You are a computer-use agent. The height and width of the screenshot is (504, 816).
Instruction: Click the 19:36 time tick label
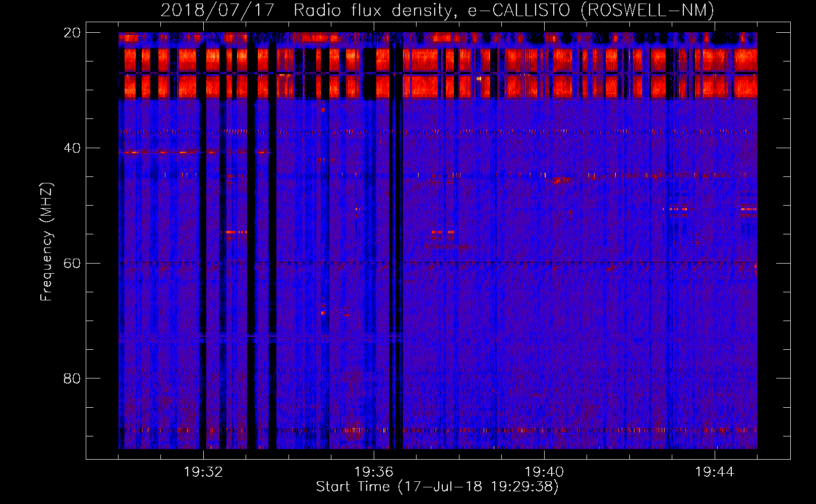[374, 472]
